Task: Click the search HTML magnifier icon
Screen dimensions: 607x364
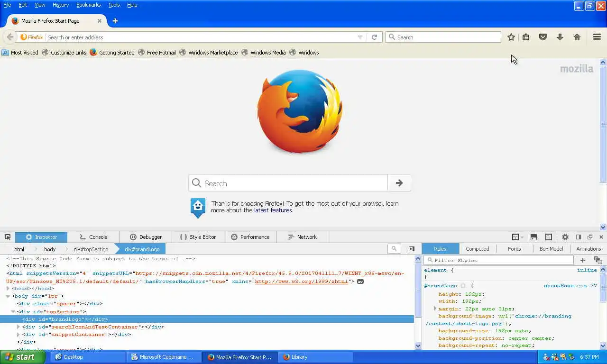Action: tap(394, 249)
